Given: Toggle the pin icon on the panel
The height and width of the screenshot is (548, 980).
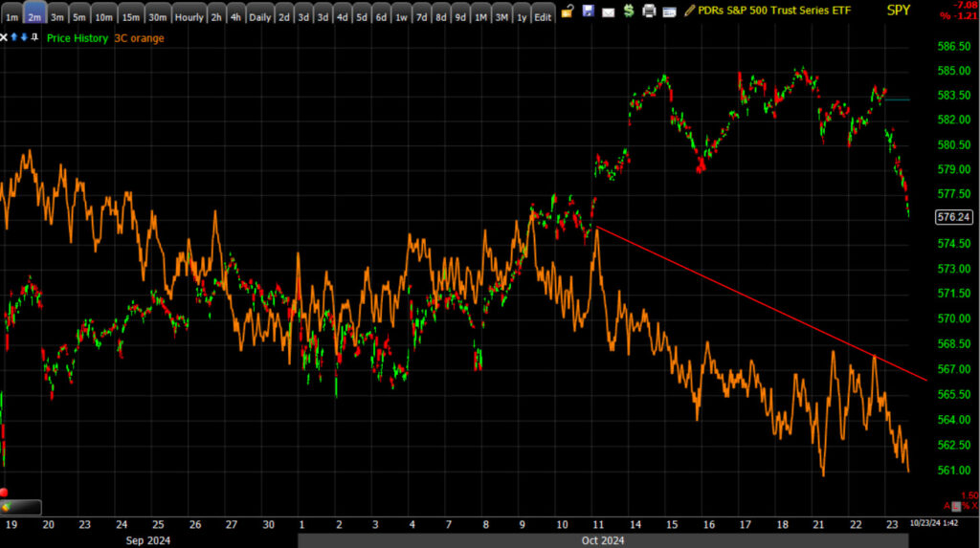Looking at the screenshot, I should pos(34,37).
